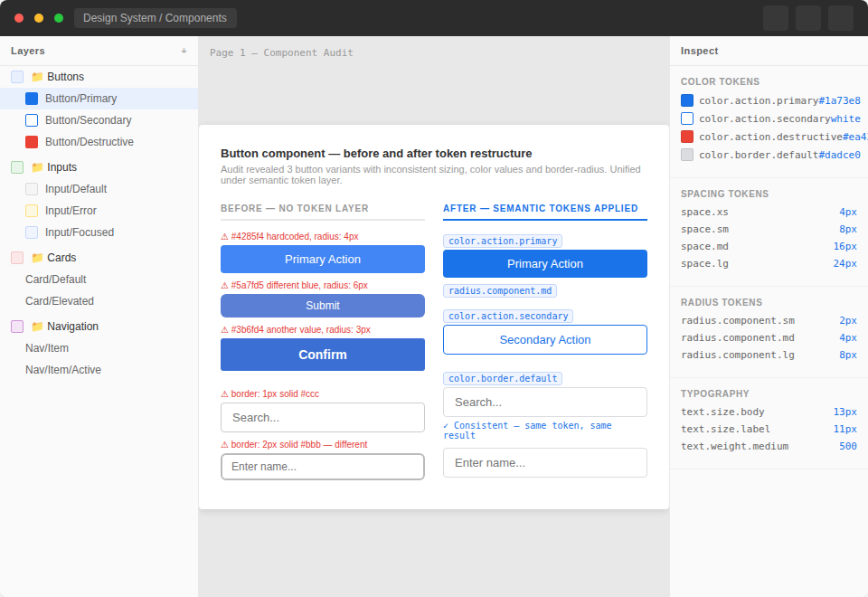Click the color.border.default token tag above Search
This screenshot has width=868, height=597.
[503, 379]
